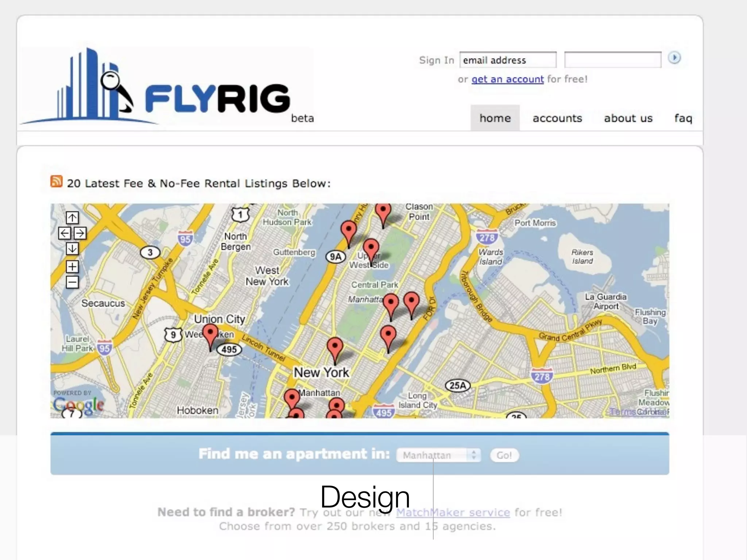Image resolution: width=747 pixels, height=560 pixels.
Task: Zoom in the map with plus
Action: point(72,267)
